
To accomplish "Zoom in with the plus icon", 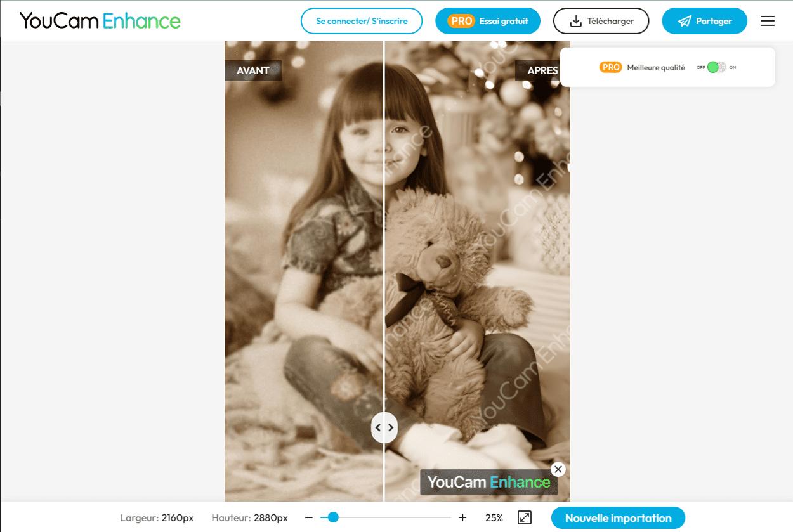I will (x=462, y=517).
